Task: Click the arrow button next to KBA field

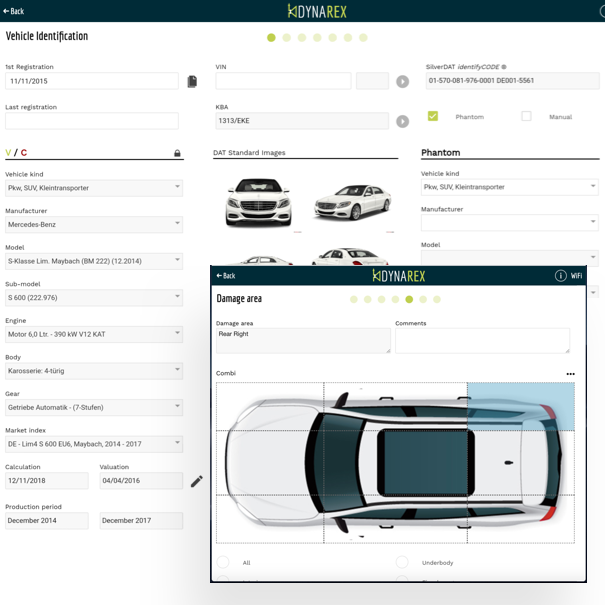Action: coord(402,122)
